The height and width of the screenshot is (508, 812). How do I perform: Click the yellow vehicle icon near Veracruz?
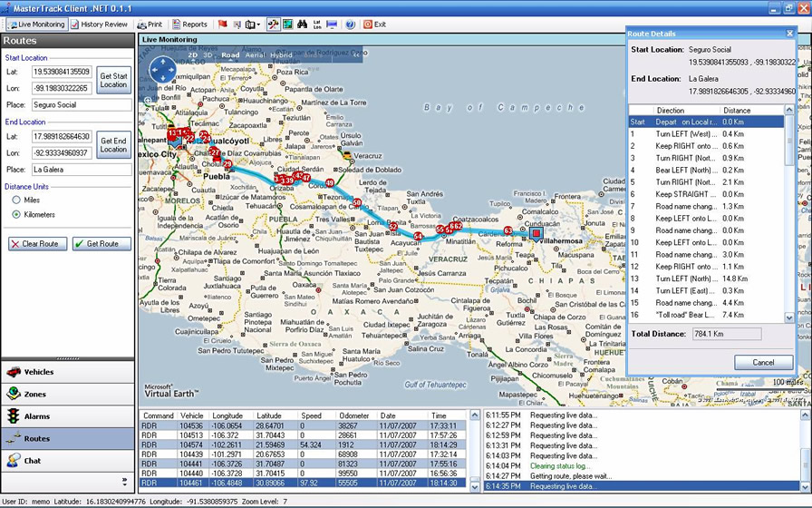pos(346,155)
